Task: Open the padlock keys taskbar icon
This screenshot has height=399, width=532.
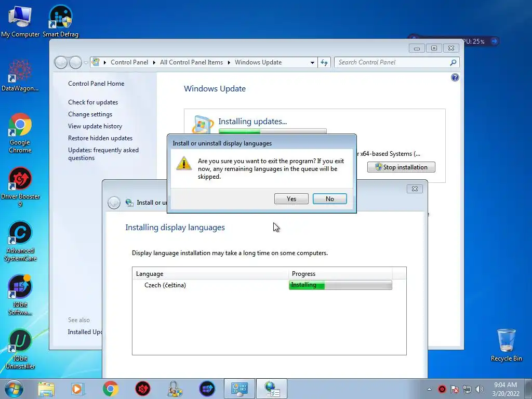Action: tap(175, 389)
